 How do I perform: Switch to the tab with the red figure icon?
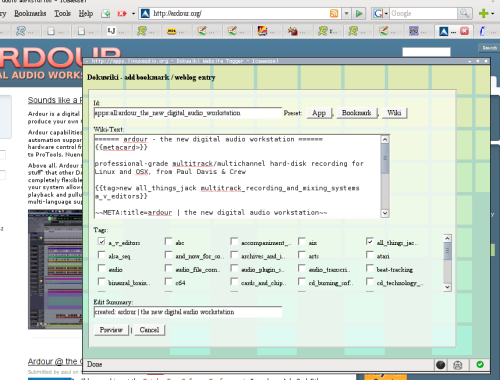(297, 31)
